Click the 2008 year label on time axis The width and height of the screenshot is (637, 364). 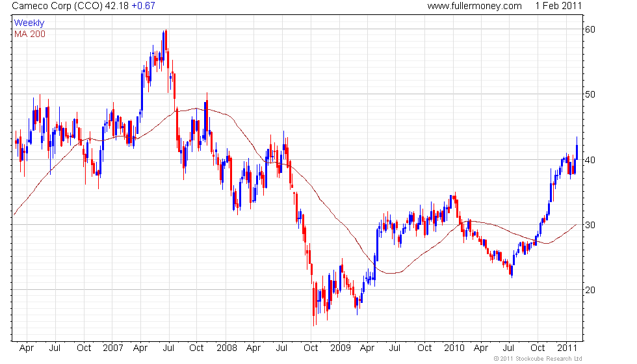click(x=226, y=348)
